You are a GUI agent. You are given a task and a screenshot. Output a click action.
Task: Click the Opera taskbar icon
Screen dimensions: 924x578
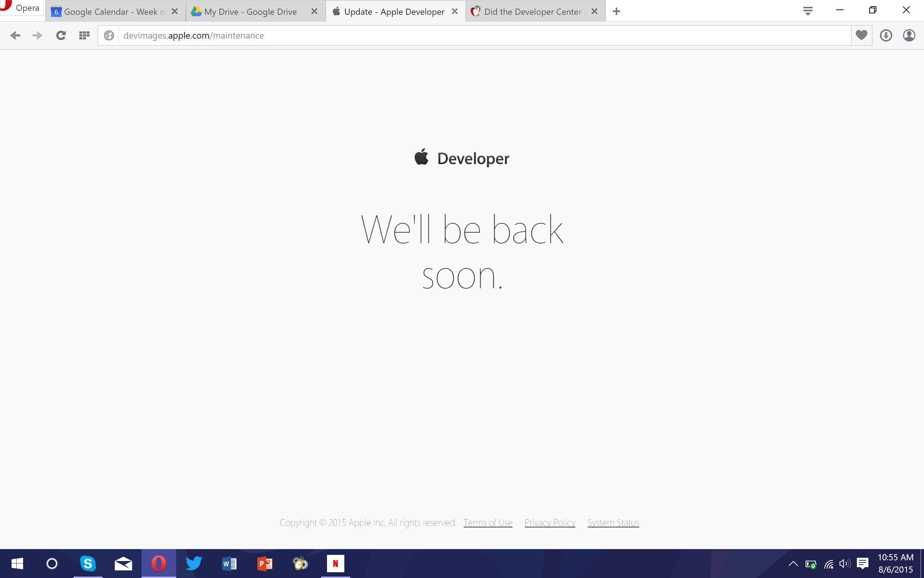(158, 564)
